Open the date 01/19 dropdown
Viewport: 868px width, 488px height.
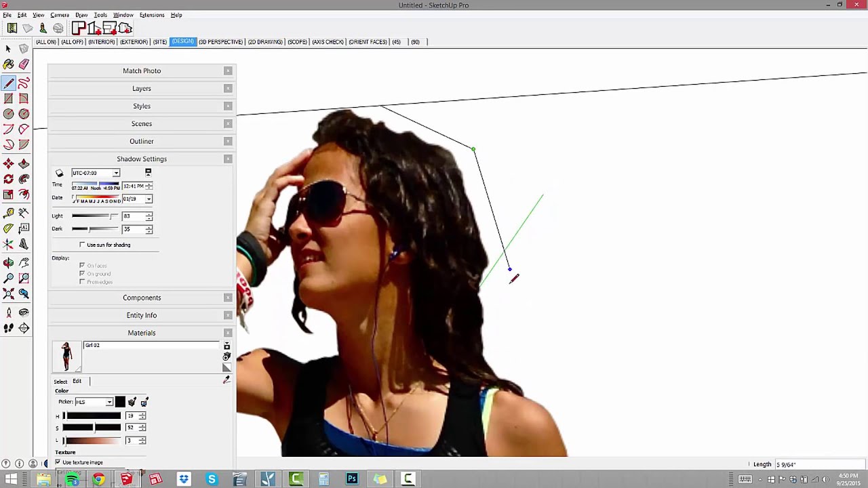pyautogui.click(x=149, y=199)
